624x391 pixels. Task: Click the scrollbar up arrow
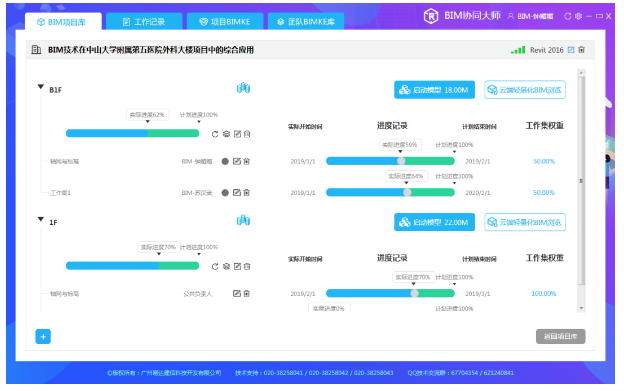click(x=581, y=73)
